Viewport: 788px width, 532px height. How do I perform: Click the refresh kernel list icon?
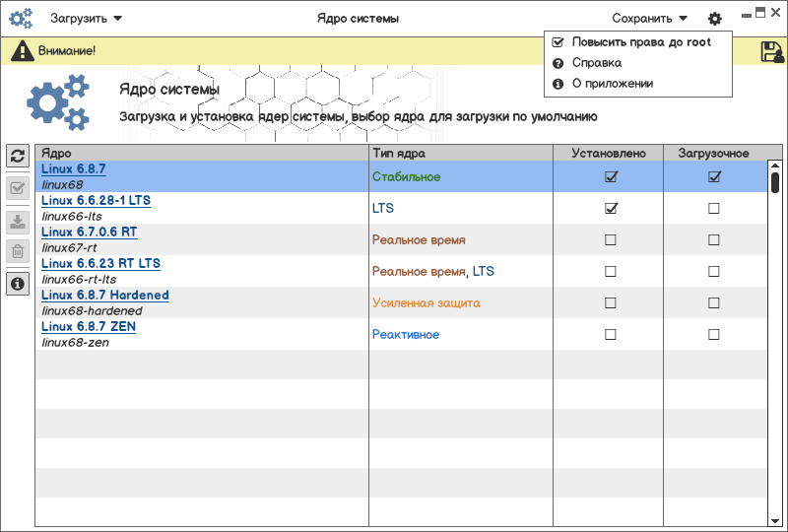tap(18, 156)
